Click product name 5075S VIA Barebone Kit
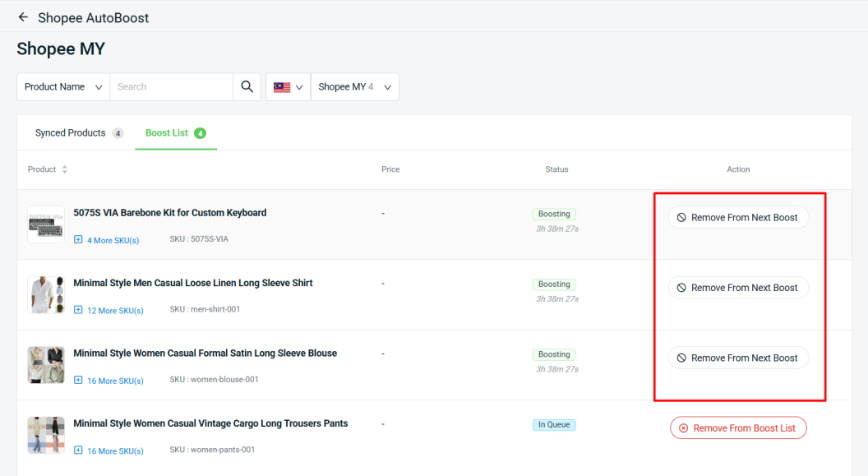 tap(170, 213)
